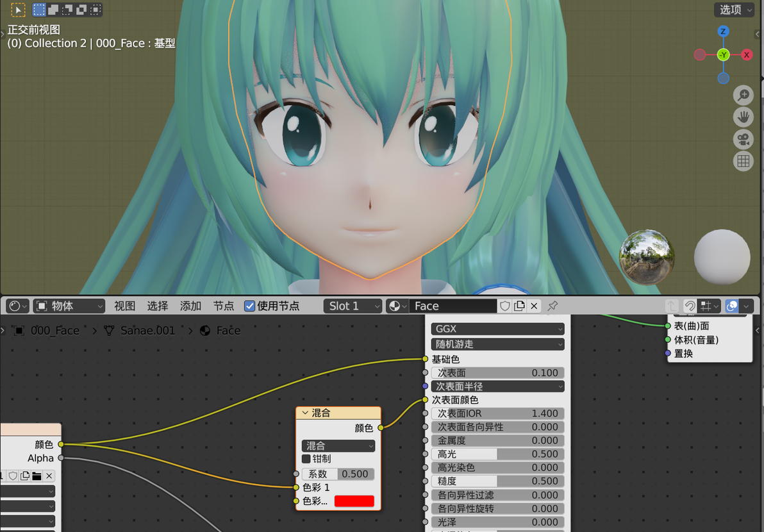Choose the intersect selection mode icon
The image size is (764, 532).
point(95,9)
